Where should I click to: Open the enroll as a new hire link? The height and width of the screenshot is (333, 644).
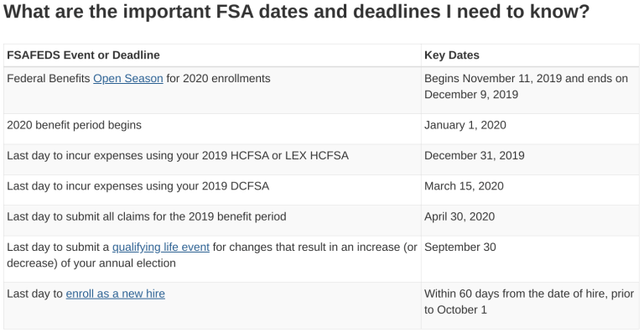(x=116, y=294)
